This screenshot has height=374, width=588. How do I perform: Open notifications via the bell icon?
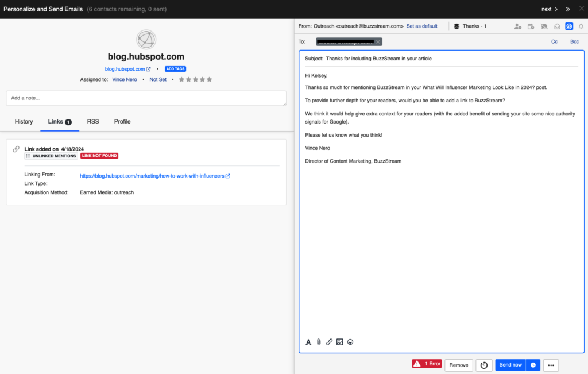(581, 26)
